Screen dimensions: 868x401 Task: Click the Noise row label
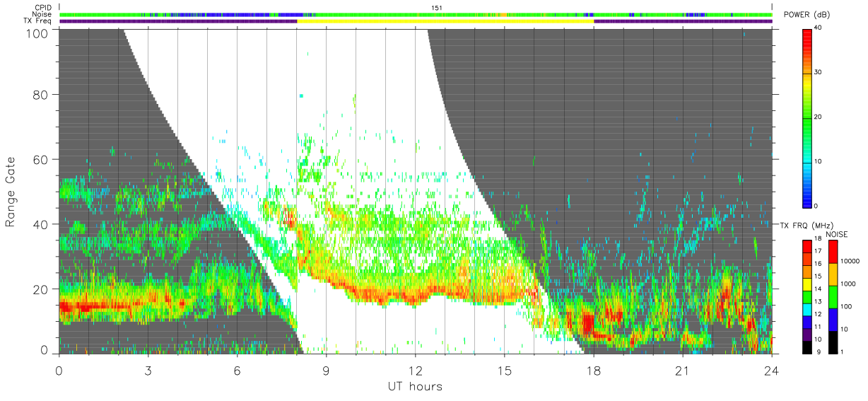pos(41,14)
